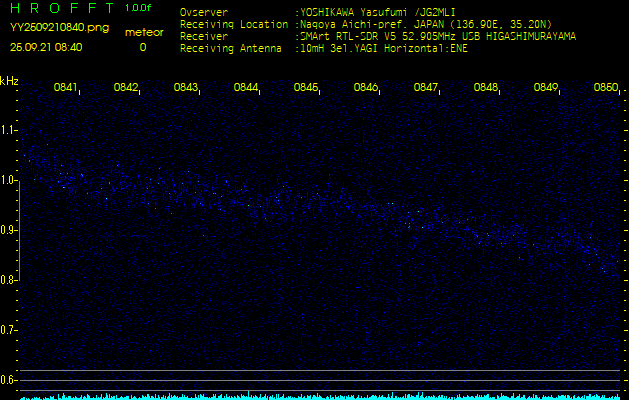Click the 0844 time marker
Screen dimensions: 629x400
coord(246,88)
